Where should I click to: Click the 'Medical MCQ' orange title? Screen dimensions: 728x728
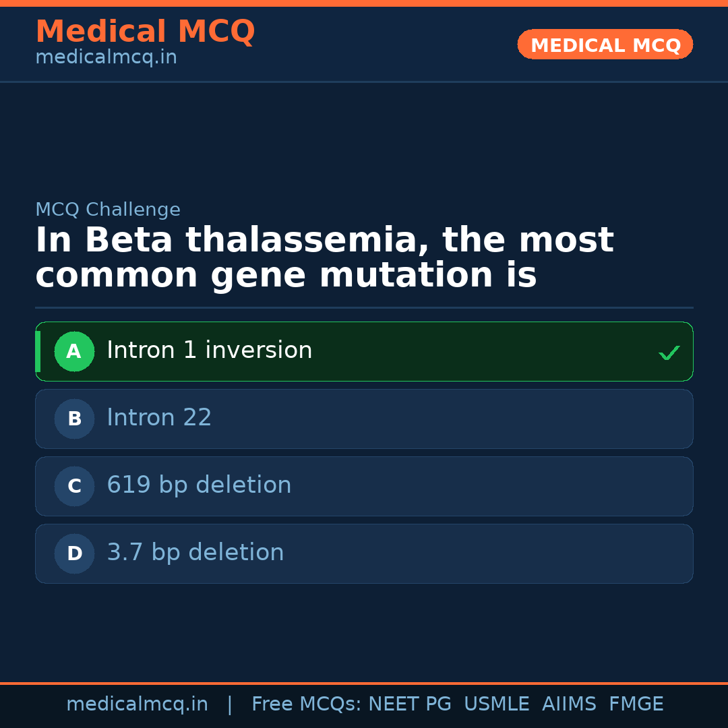tap(145, 32)
